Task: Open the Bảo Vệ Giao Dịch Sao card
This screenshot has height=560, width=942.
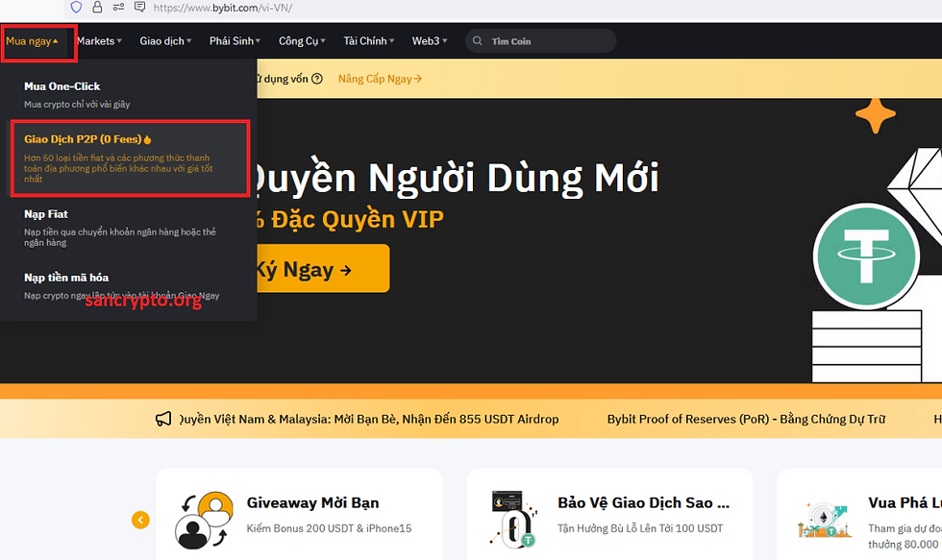Action: click(x=609, y=515)
